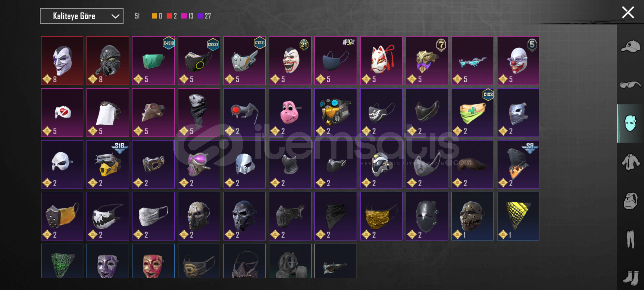Open the hat category in sidebar
This screenshot has height=290, width=644.
point(630,46)
